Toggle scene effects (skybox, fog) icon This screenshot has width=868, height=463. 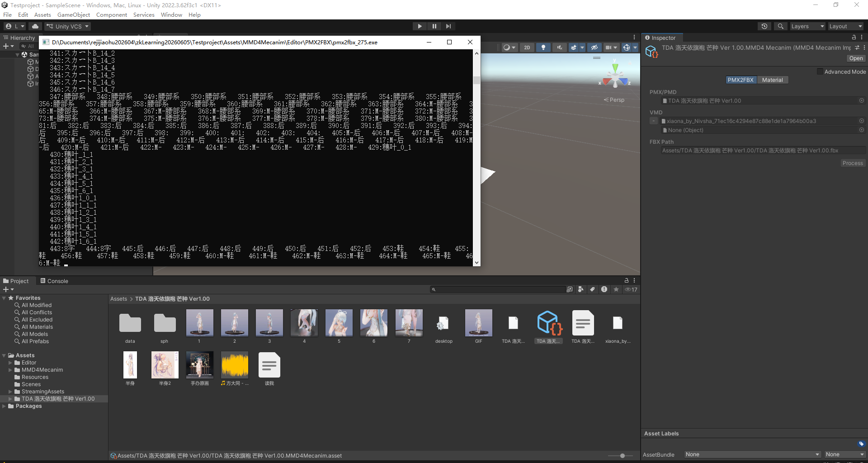573,47
